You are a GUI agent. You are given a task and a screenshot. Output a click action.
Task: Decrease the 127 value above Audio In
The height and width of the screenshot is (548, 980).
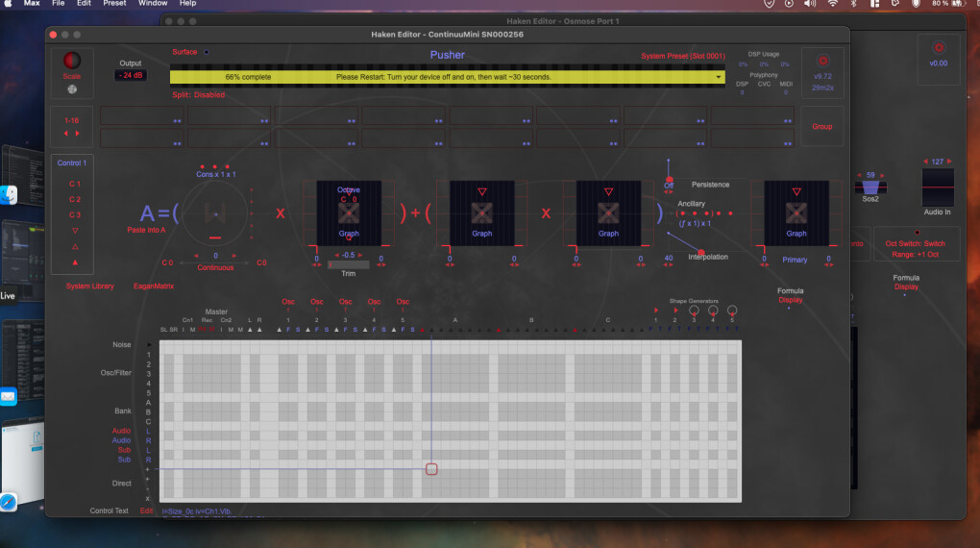tap(925, 162)
